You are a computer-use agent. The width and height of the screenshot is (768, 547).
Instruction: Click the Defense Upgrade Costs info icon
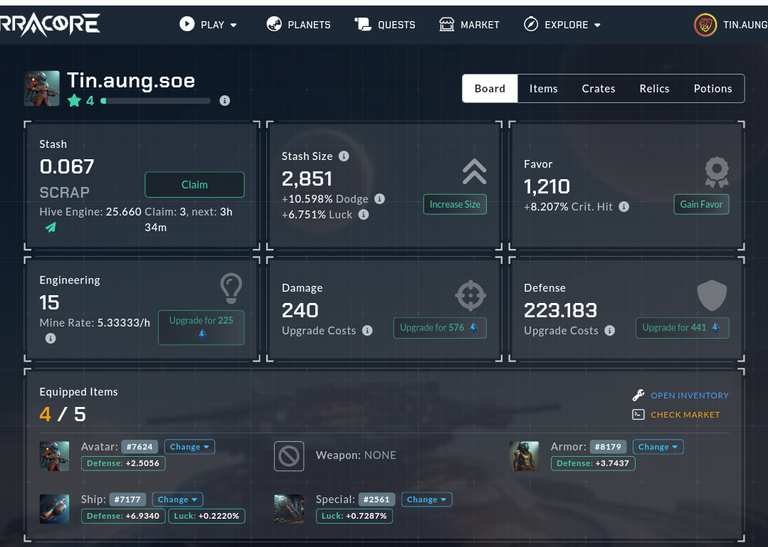point(610,331)
